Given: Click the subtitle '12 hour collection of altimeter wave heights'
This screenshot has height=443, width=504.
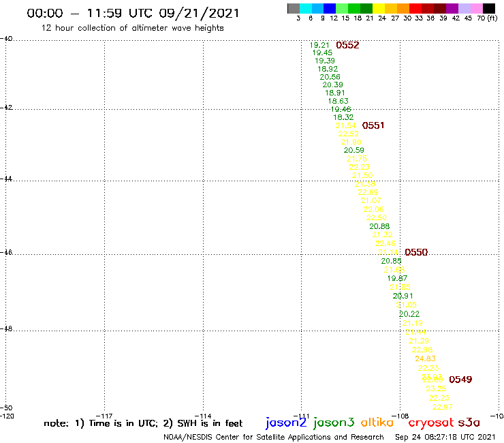Looking at the screenshot, I should (132, 28).
